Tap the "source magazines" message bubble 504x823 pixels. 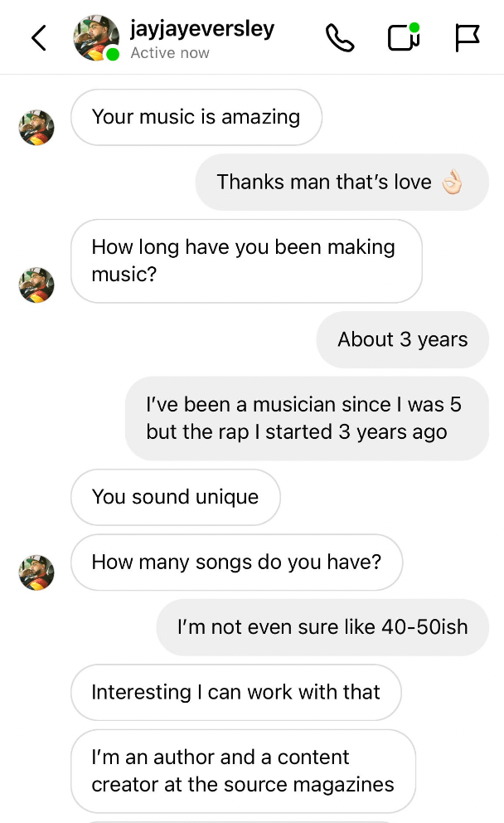point(242,770)
